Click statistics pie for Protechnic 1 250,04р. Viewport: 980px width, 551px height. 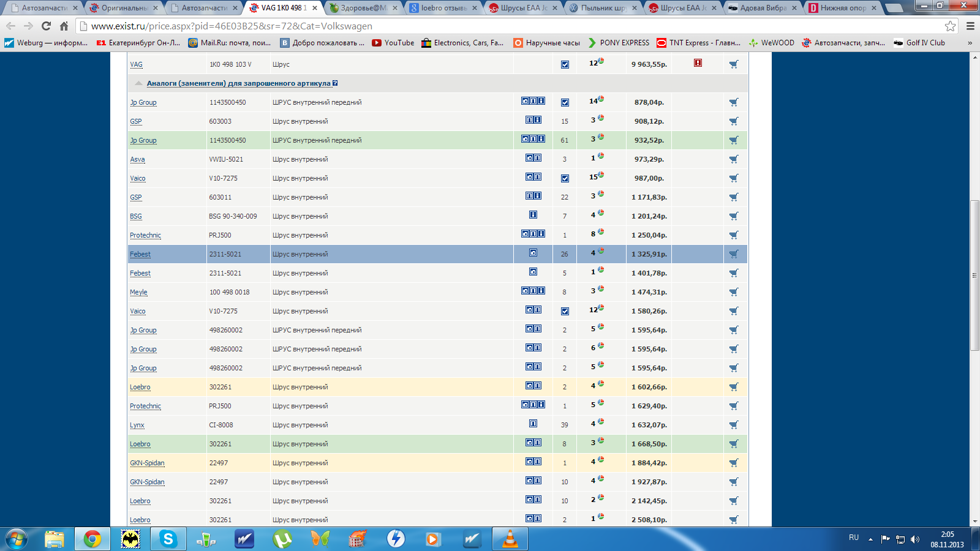click(601, 231)
